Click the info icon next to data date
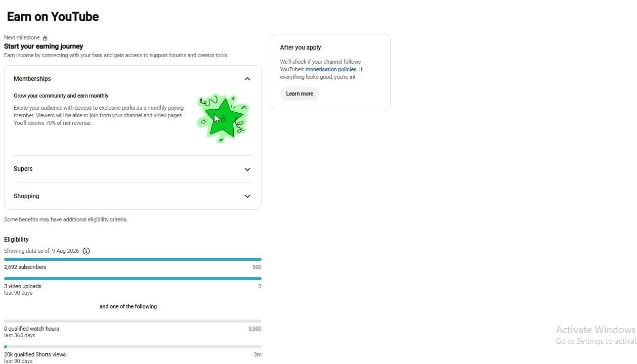 coord(86,251)
